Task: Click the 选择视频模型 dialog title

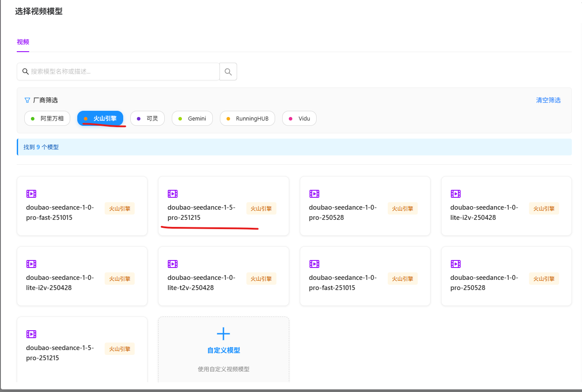Action: pyautogui.click(x=39, y=11)
